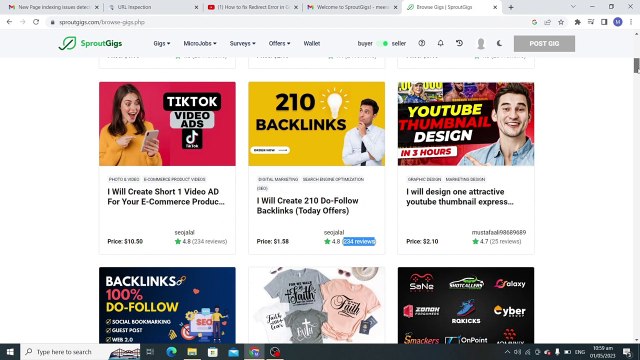This screenshot has height=360, width=640.
Task: Click '(25 reviews)' on thumbnail gig
Action: (505, 241)
